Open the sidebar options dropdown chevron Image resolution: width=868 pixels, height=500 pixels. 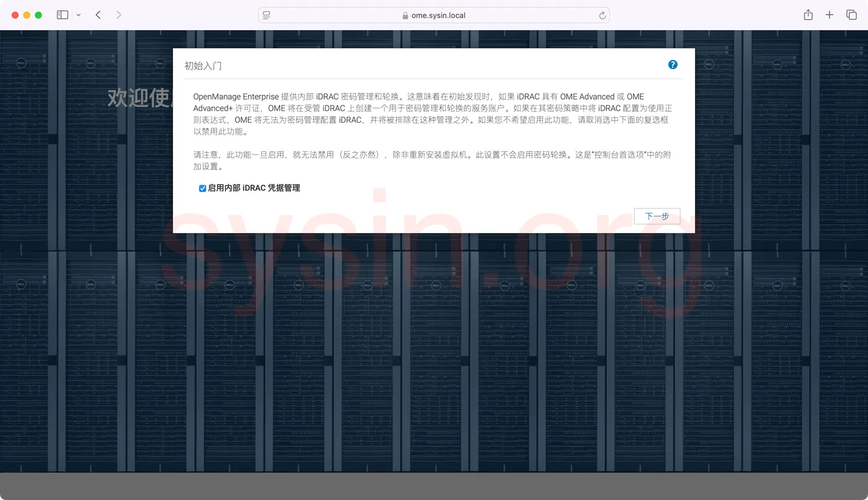pyautogui.click(x=78, y=15)
